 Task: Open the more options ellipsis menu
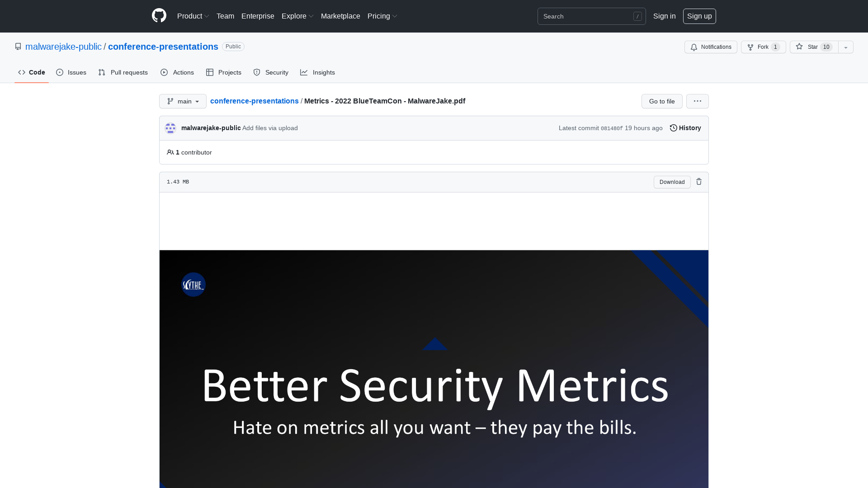click(x=697, y=101)
